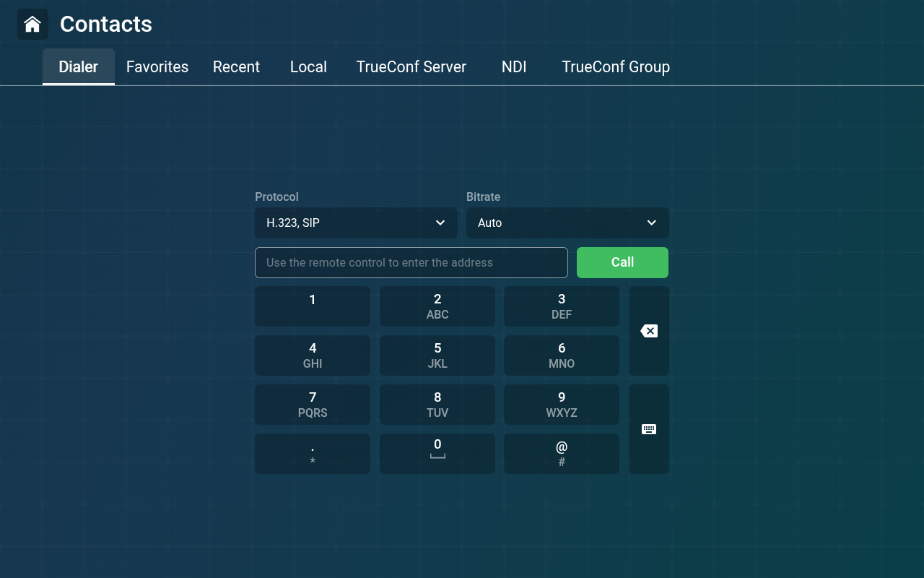
Task: Tap keypad key 4 GHI
Action: tap(313, 355)
